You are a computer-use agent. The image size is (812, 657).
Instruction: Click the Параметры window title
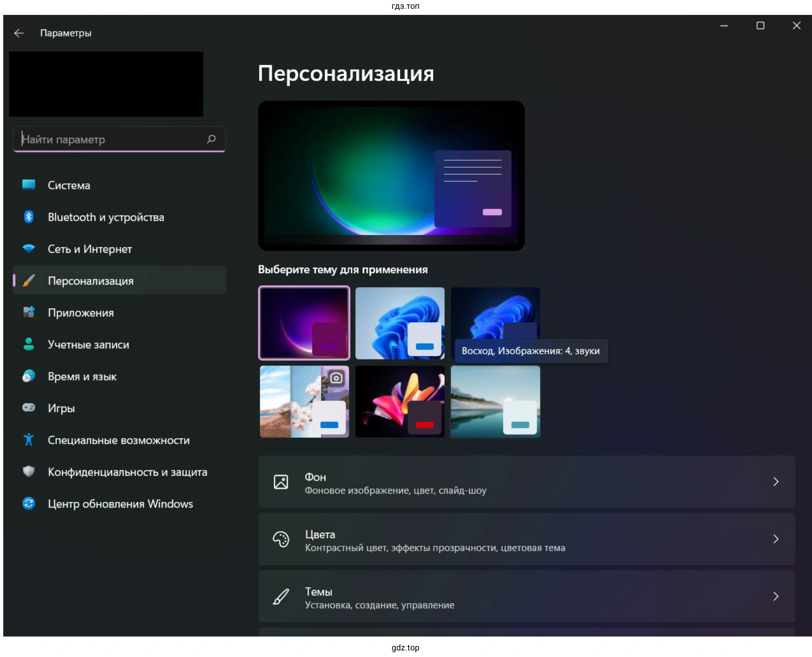66,33
